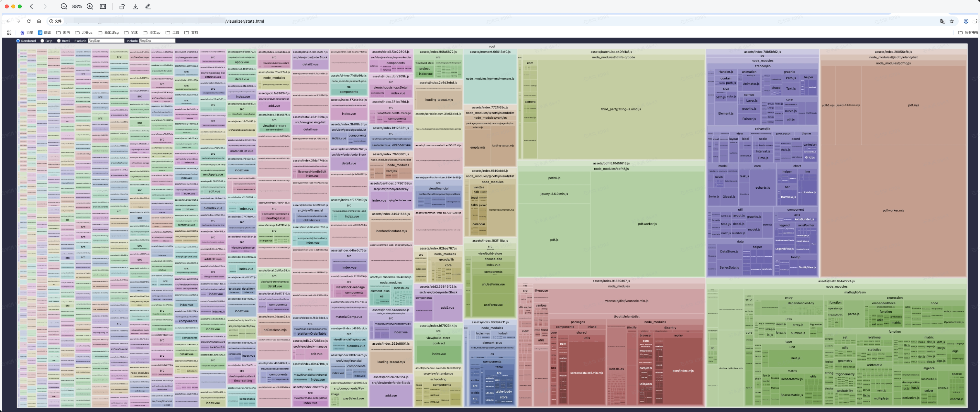Viewport: 980px width, 412px height.
Task: Click the Exclude RegExp input field
Action: [x=106, y=41]
